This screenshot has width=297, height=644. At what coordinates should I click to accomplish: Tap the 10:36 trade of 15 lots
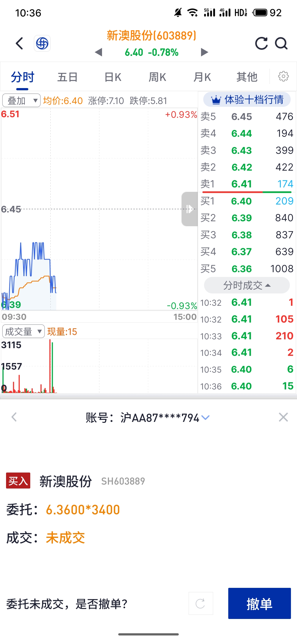tap(247, 386)
